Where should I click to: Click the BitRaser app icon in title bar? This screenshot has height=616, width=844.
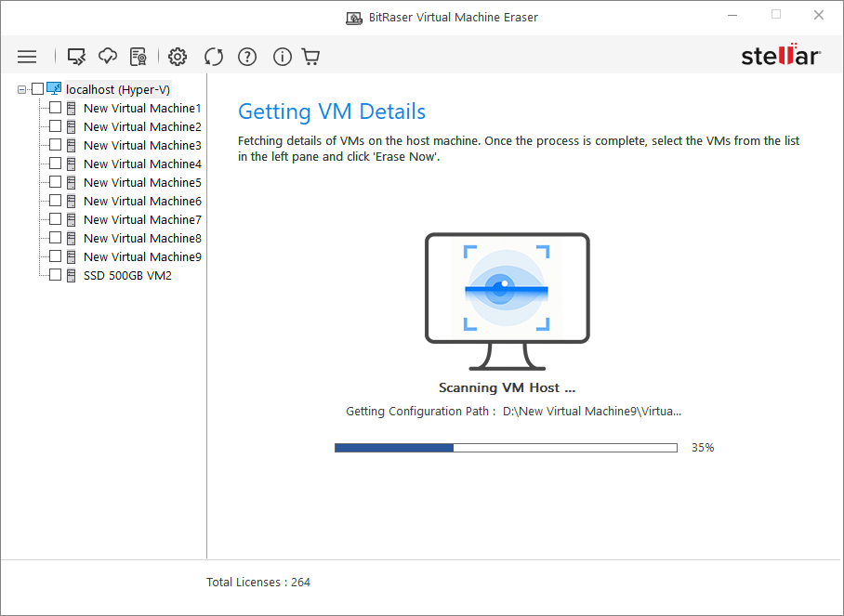point(353,19)
